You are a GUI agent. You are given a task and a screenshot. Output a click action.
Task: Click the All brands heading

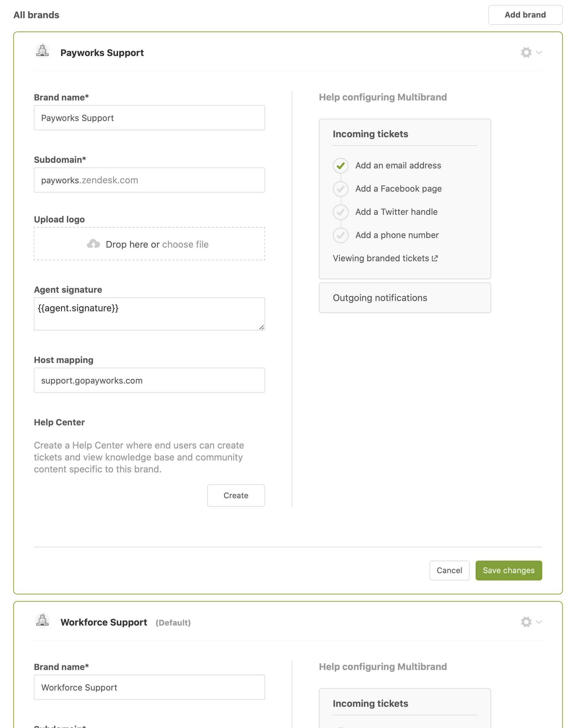(x=36, y=15)
